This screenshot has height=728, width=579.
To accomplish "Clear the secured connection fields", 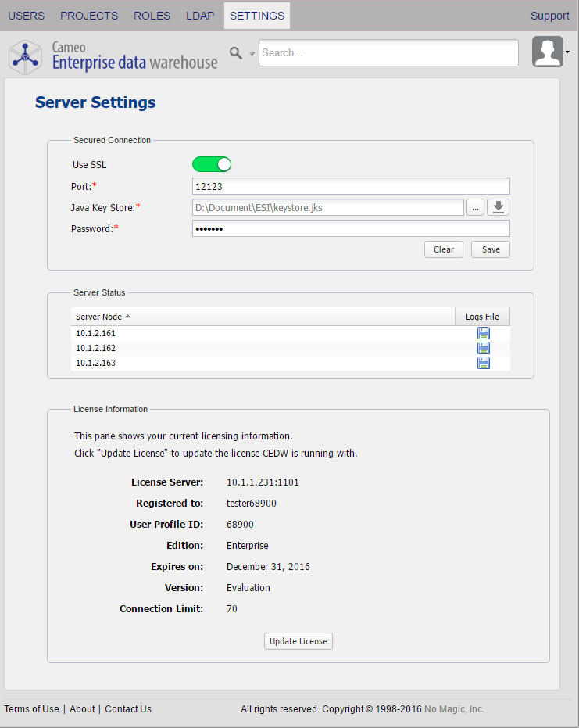I will tap(444, 249).
